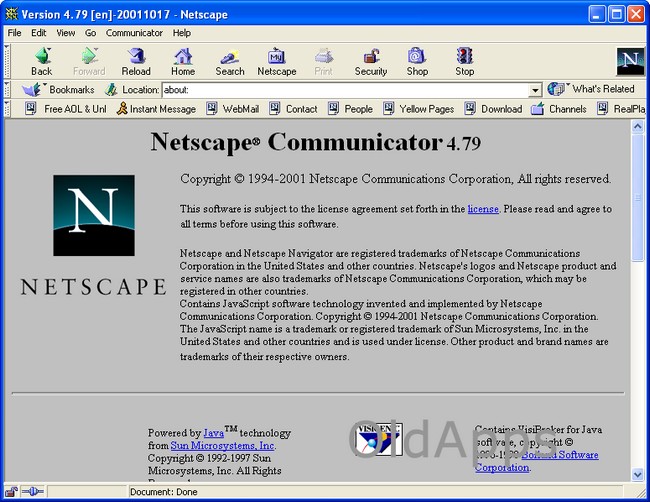Click the vertical scrollbar thumb
This screenshot has height=502, width=650.
pos(638,197)
